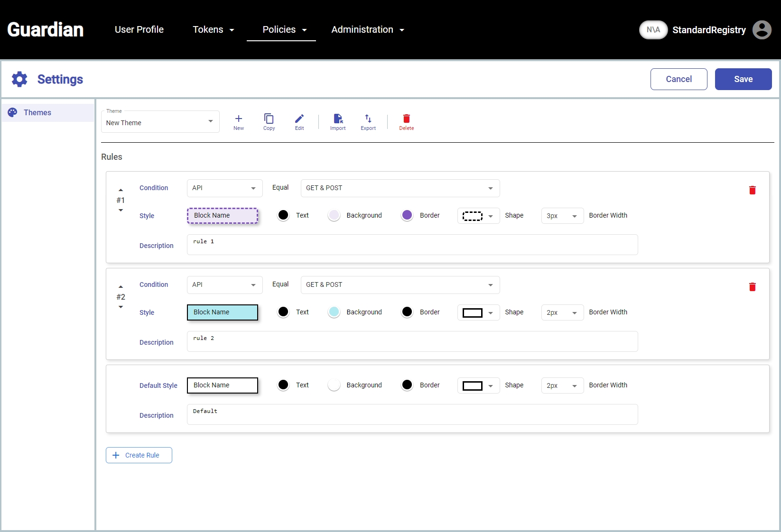Viewport: 781px width, 532px height.
Task: Open rule #1 Shape dropdown
Action: [478, 216]
